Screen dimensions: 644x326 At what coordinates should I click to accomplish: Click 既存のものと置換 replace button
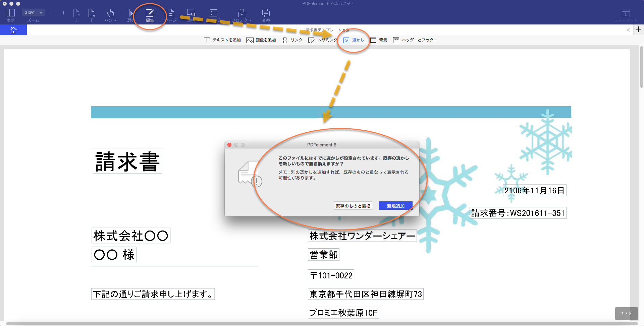point(353,206)
